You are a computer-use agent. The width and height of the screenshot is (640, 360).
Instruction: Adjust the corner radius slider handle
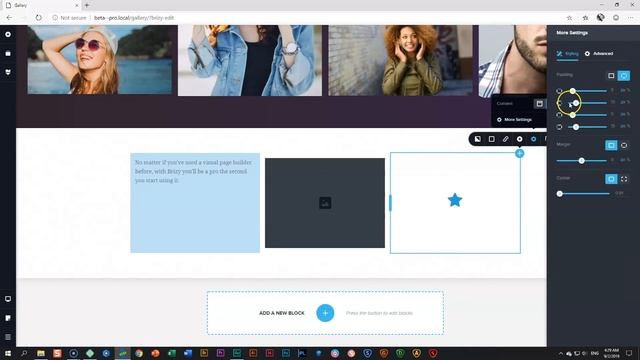(x=560, y=193)
